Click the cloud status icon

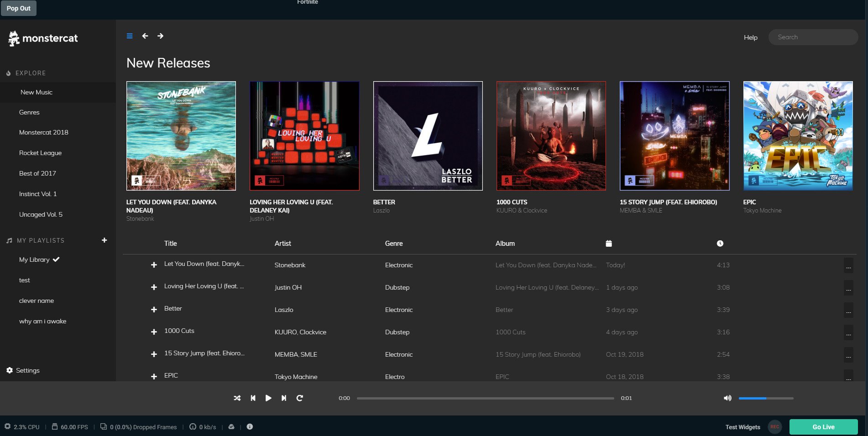[231, 426]
